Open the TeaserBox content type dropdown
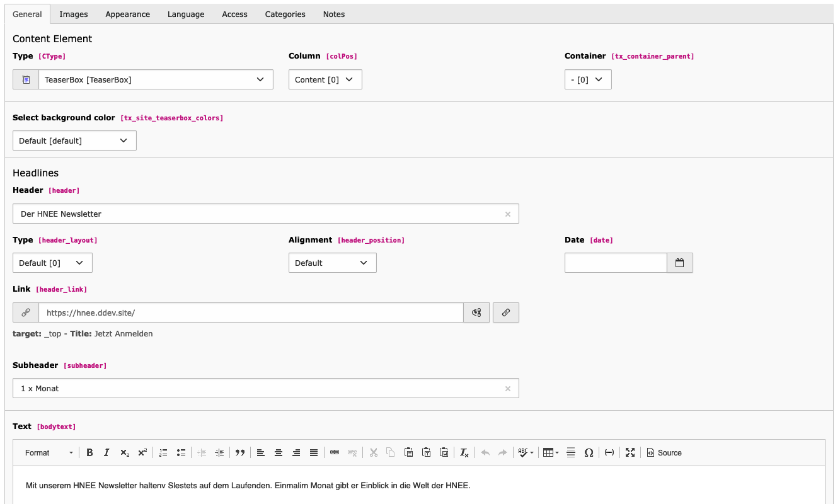840x504 pixels. pyautogui.click(x=155, y=80)
